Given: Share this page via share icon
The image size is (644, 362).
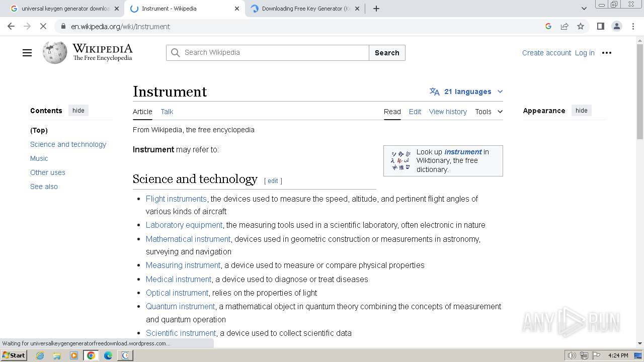Looking at the screenshot, I should pyautogui.click(x=565, y=26).
